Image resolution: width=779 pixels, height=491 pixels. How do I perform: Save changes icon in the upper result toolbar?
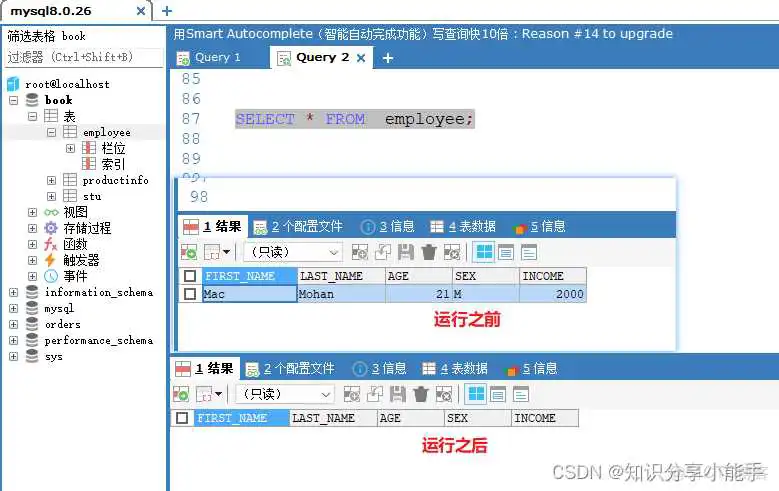click(405, 252)
